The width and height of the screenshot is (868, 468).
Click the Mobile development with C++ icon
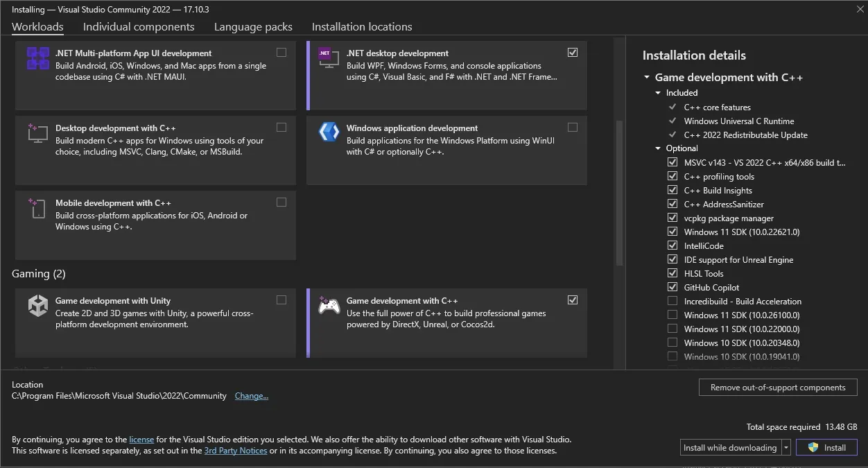pyautogui.click(x=37, y=208)
